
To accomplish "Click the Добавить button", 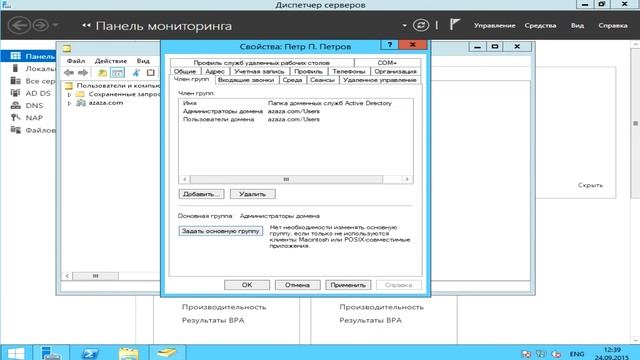I will (x=201, y=194).
